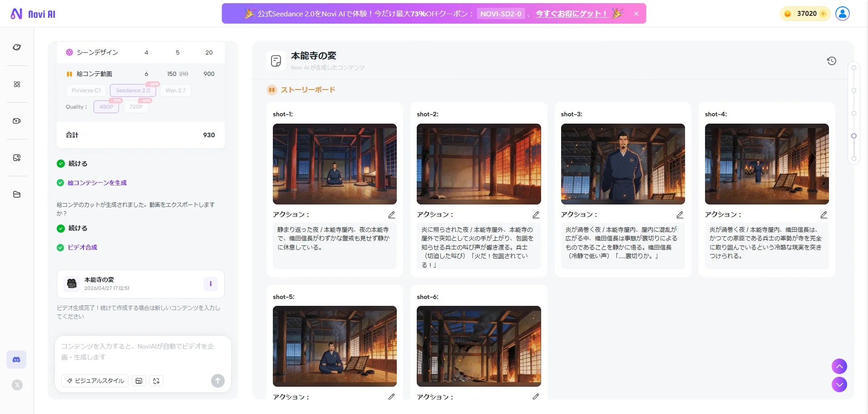Open the generation history icon for 本能寺の変
This screenshot has height=414, width=868.
(832, 60)
